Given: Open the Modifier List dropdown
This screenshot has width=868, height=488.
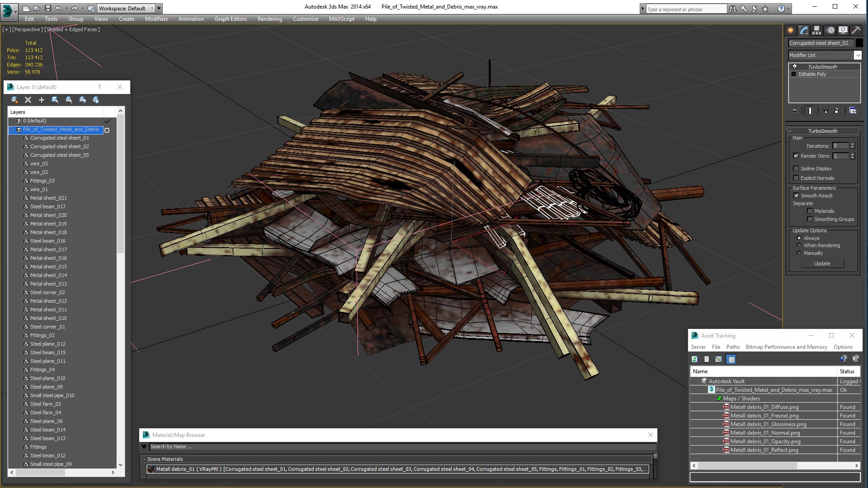Looking at the screenshot, I should pyautogui.click(x=858, y=55).
